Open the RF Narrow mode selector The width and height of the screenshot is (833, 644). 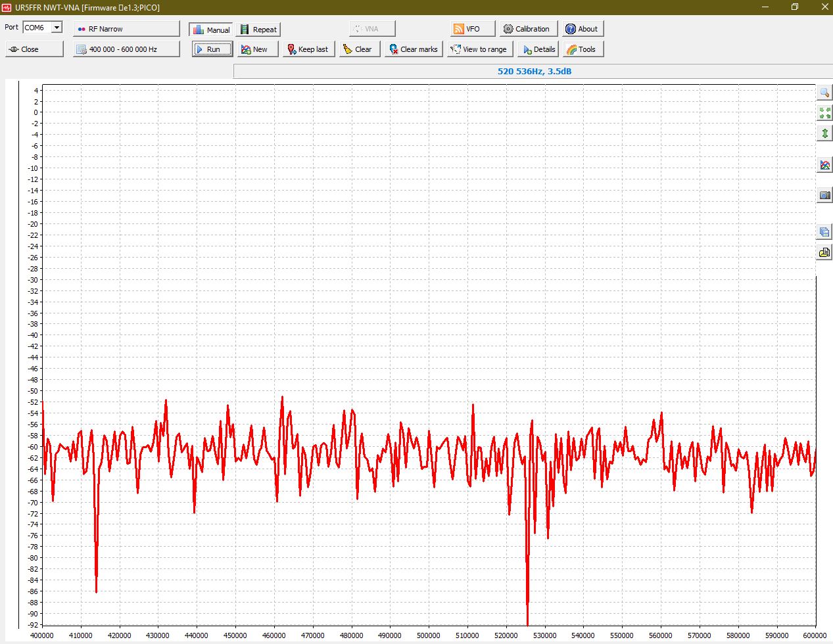(126, 29)
